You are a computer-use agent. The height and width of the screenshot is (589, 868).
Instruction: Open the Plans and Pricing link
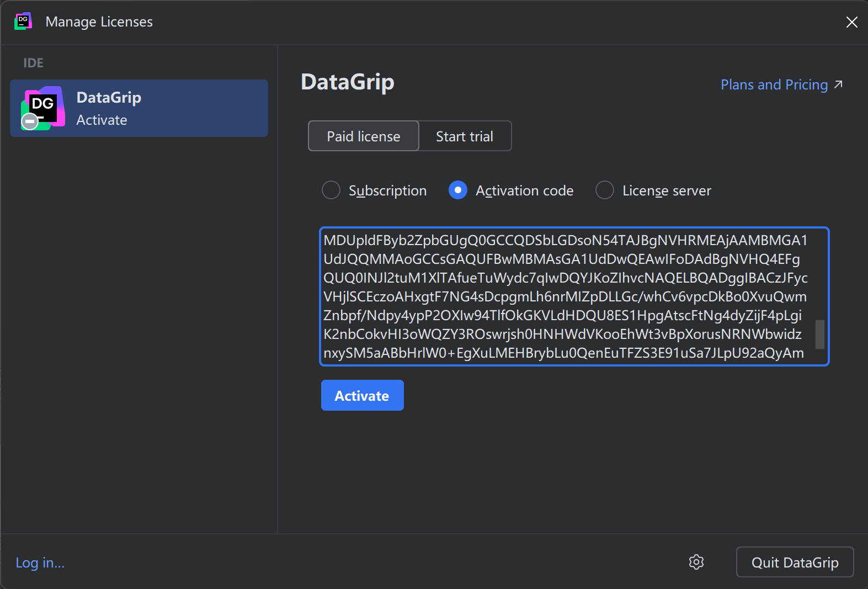[774, 84]
